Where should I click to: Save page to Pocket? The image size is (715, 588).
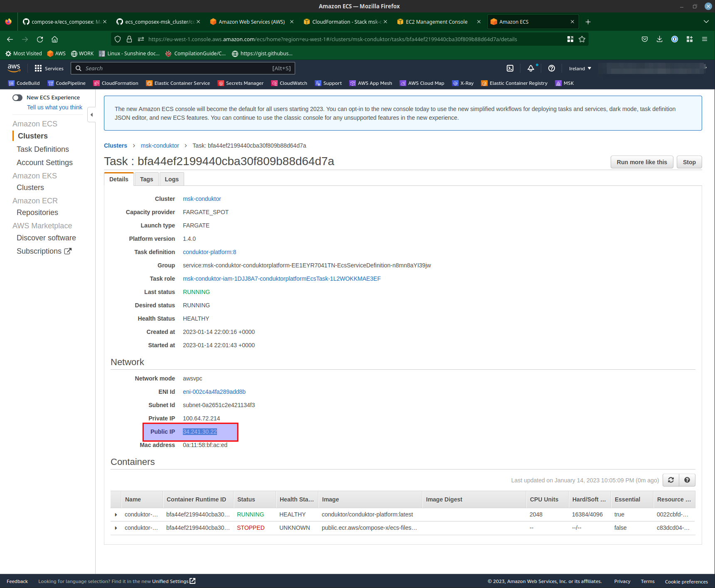point(645,39)
